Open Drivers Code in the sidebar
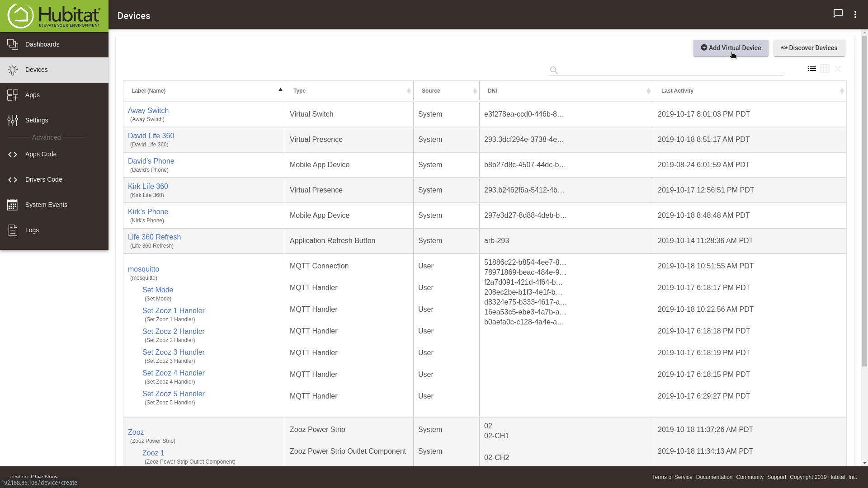The width and height of the screenshot is (868, 488). 43,179
